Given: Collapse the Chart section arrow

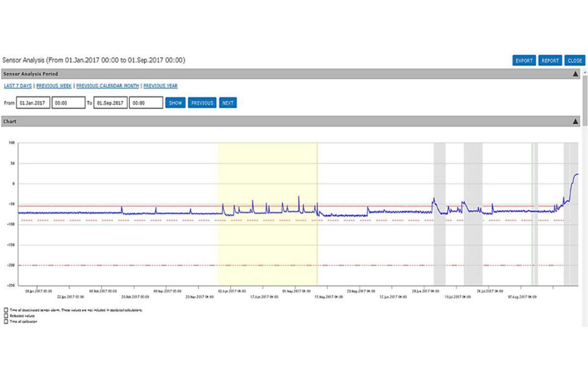Looking at the screenshot, I should 575,121.
